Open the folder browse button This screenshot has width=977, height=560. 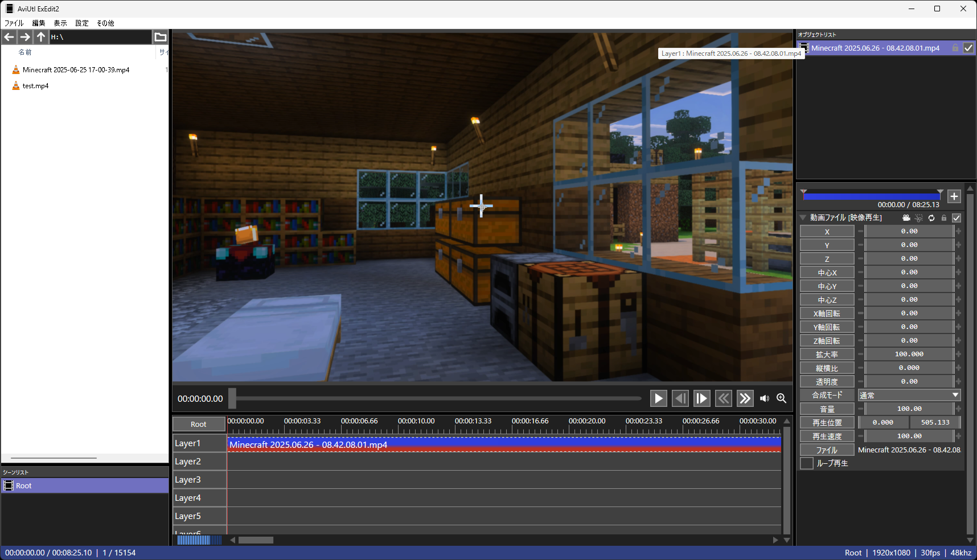161,37
